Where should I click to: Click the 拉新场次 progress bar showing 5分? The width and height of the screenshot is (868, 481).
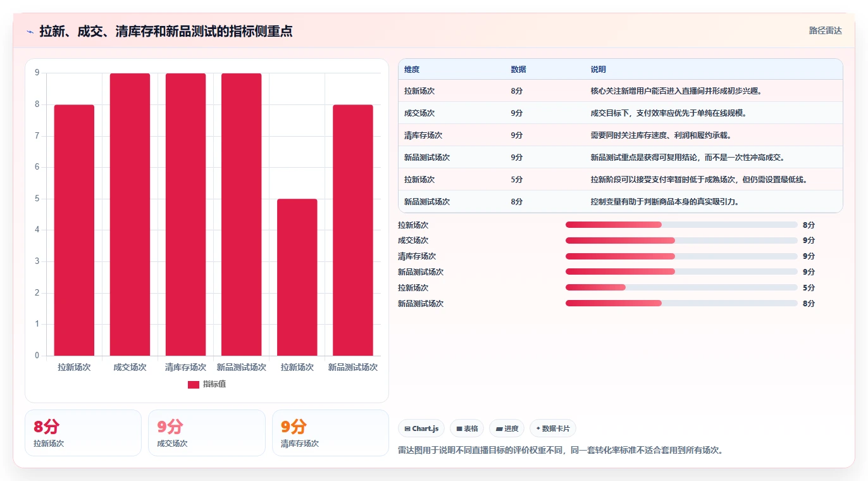tap(681, 287)
